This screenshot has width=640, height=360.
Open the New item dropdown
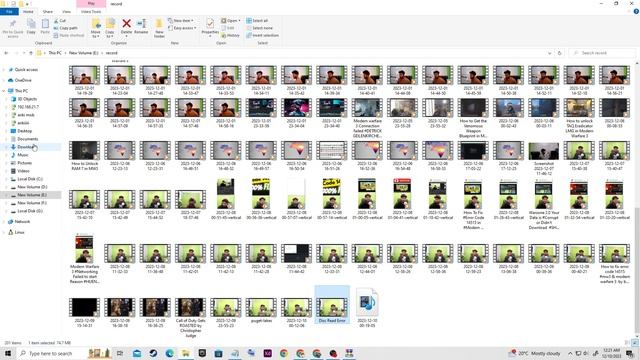[180, 20]
